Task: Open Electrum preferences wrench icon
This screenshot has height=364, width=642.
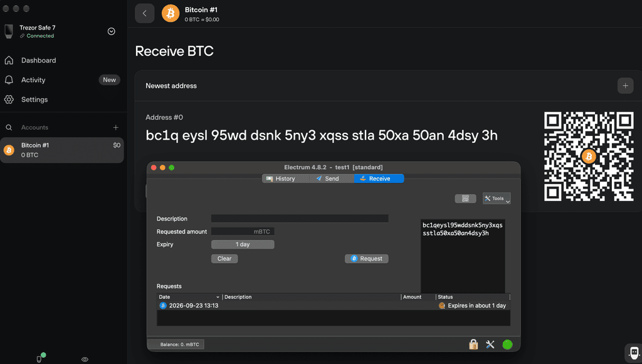Action: pos(490,345)
